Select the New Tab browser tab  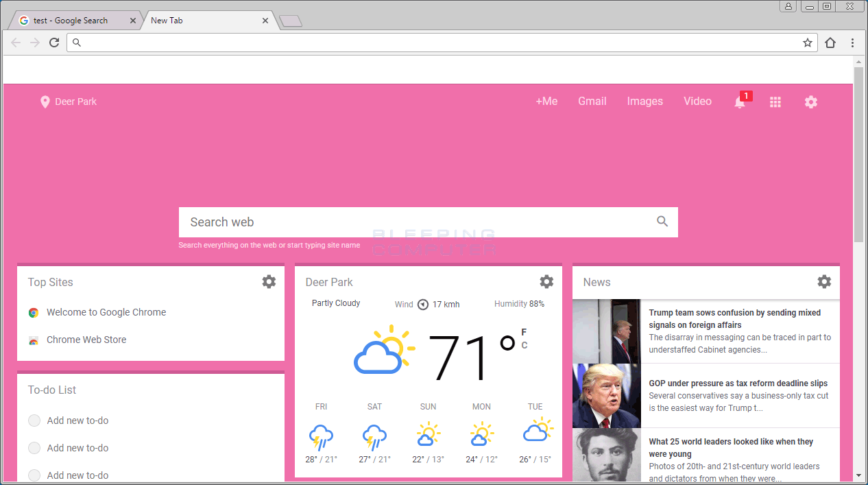[199, 20]
